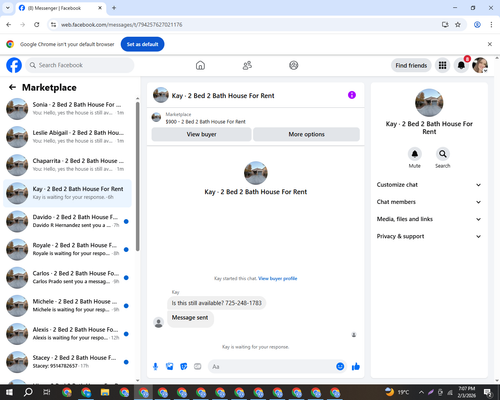The height and width of the screenshot is (400, 500).
Task: Attach a photo using the image icon
Action: 170,367
